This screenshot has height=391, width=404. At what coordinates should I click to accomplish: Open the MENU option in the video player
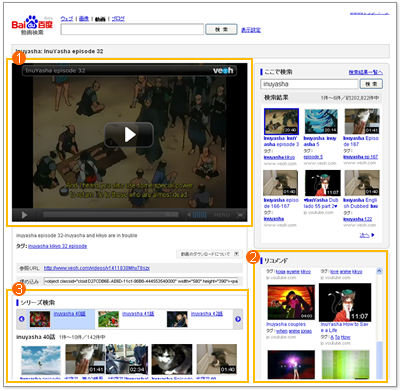[x=222, y=215]
